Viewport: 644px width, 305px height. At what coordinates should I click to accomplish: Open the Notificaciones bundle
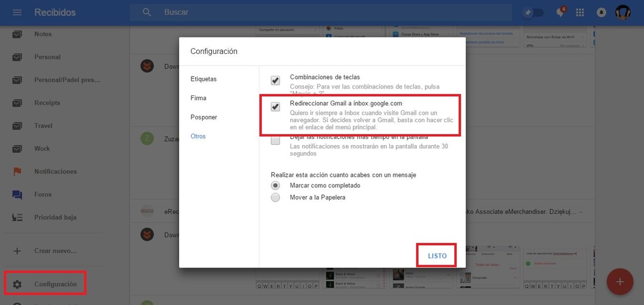coord(56,172)
